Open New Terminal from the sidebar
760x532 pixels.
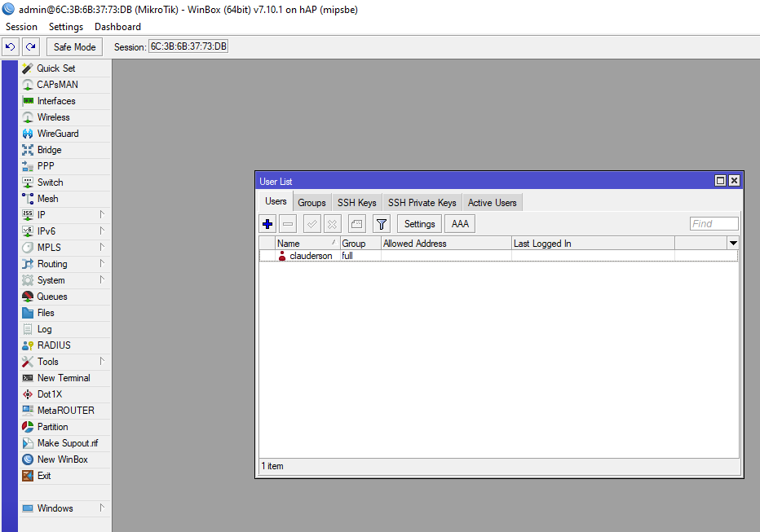coord(63,378)
